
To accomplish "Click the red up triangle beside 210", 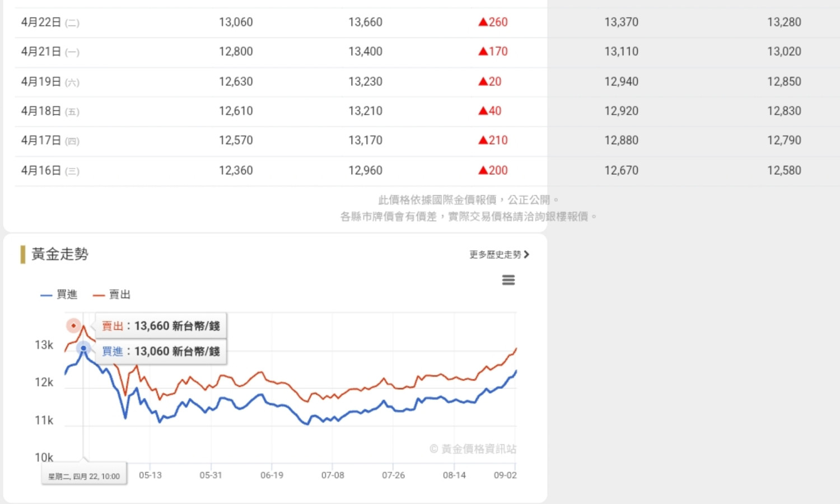I will click(483, 141).
